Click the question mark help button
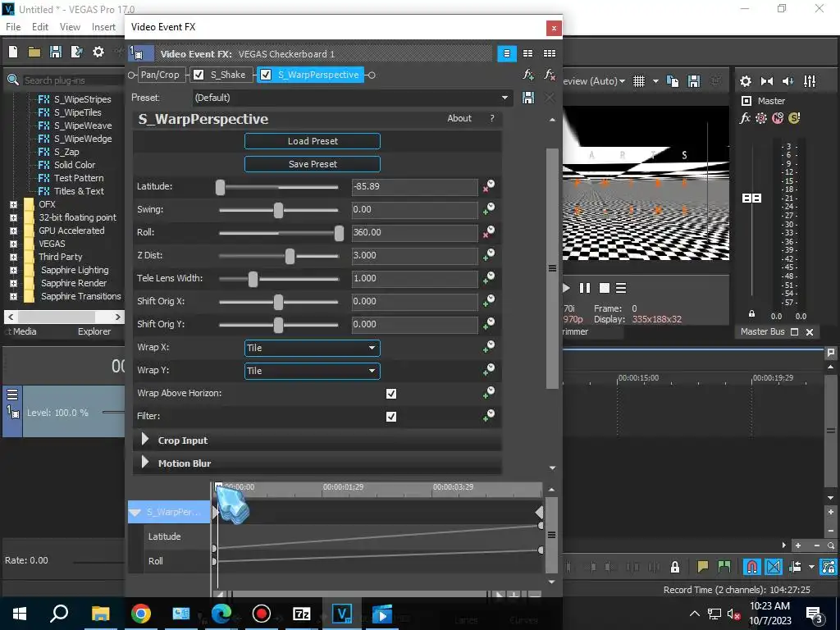 click(492, 118)
